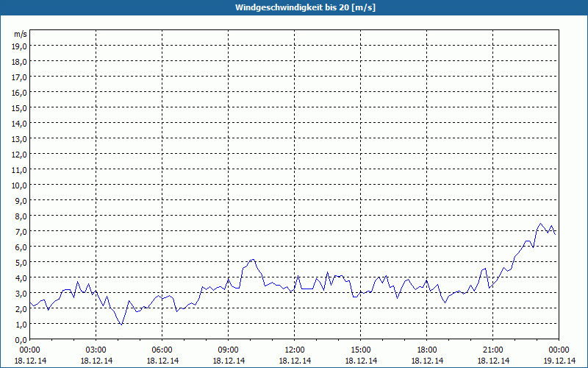Click the 8,0 y-axis label

pos(21,216)
